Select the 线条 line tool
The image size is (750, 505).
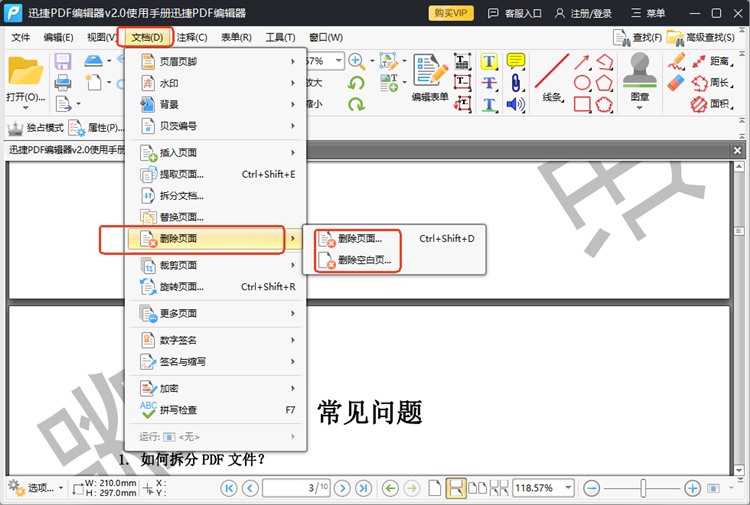pyautogui.click(x=552, y=77)
